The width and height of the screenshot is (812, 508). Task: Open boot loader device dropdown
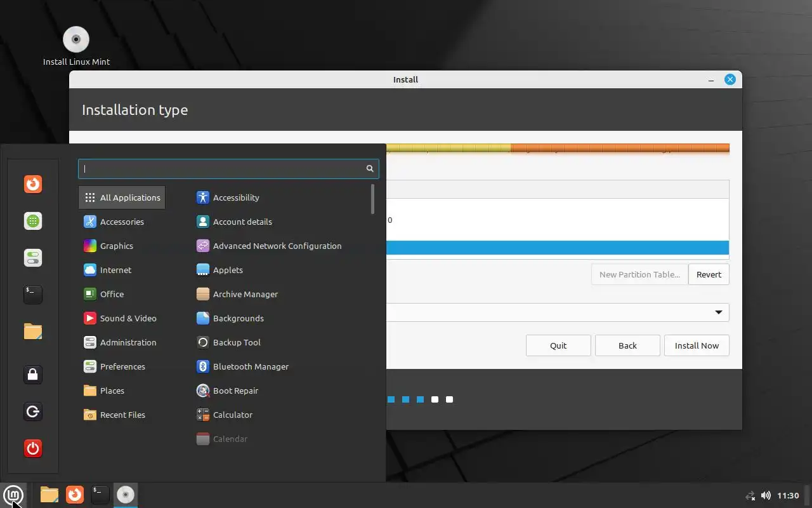point(557,312)
